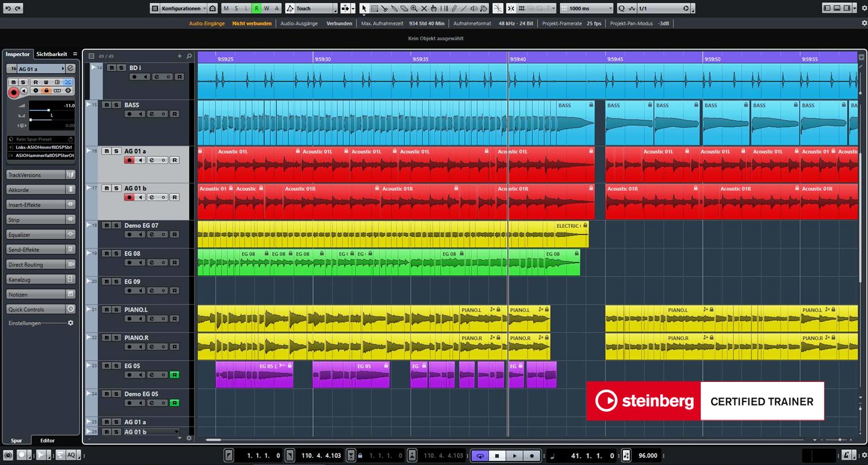
Task: Click the ruler at 9:59:45
Action: [x=615, y=59]
